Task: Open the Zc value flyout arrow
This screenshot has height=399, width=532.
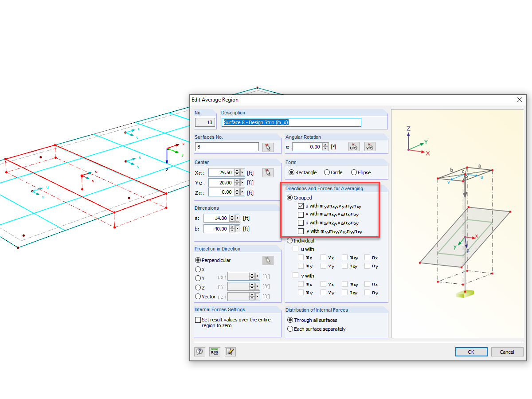Action: (x=243, y=192)
